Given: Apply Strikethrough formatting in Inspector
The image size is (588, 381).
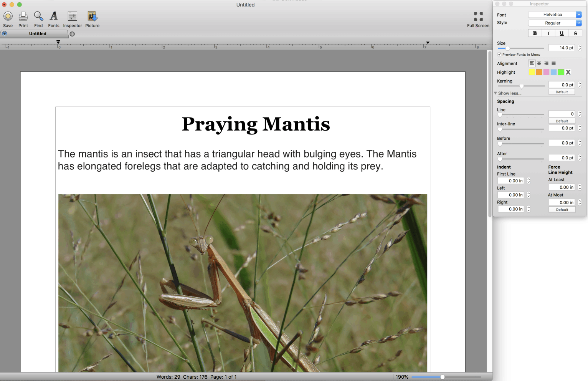Looking at the screenshot, I should pos(575,33).
